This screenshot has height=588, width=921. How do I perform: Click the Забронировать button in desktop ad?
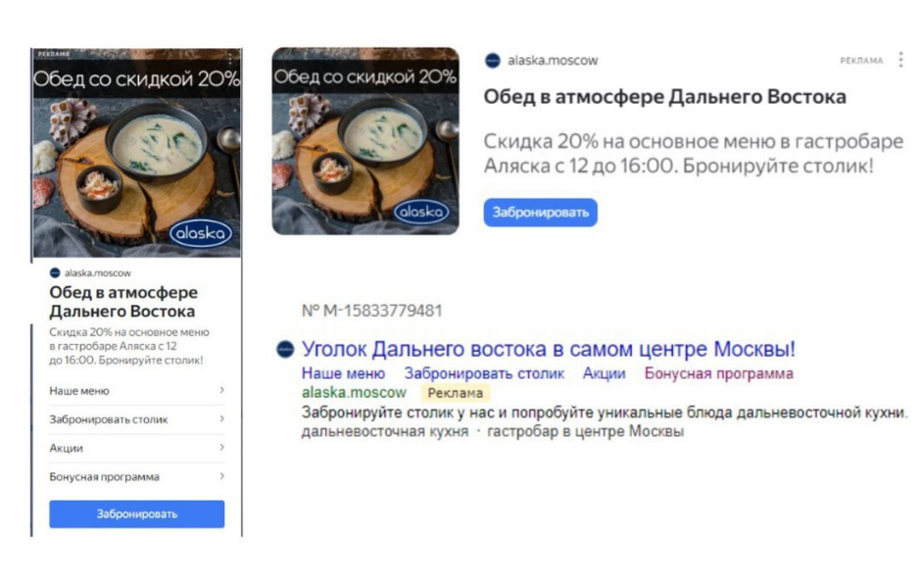(541, 213)
